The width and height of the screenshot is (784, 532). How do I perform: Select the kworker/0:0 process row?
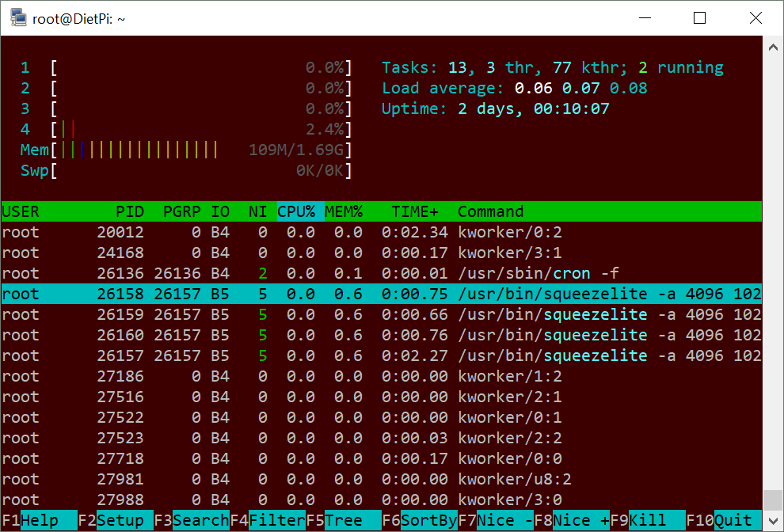382,458
